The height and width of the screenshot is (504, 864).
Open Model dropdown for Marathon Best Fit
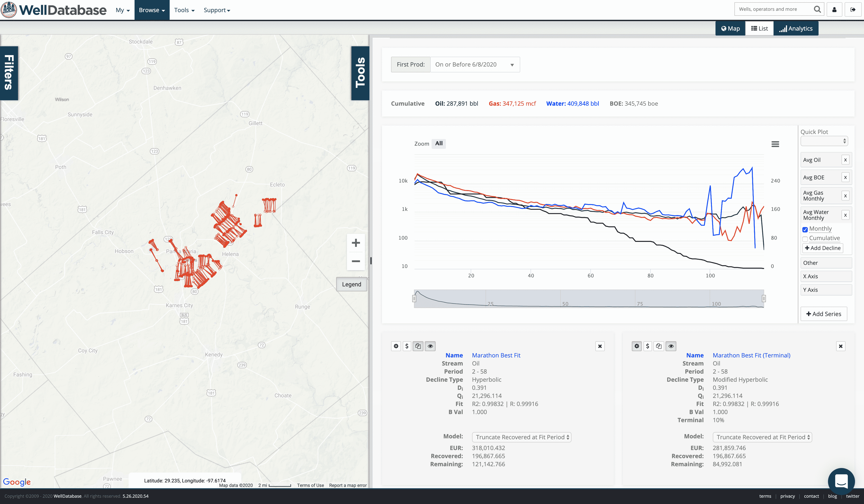(522, 437)
